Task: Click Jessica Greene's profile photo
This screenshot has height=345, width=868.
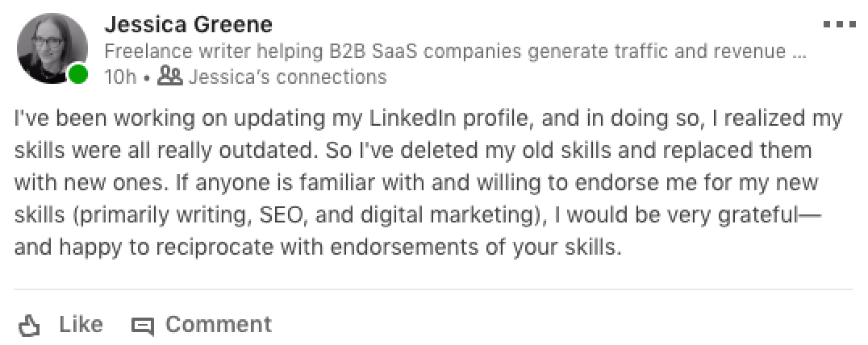Action: coord(52,48)
